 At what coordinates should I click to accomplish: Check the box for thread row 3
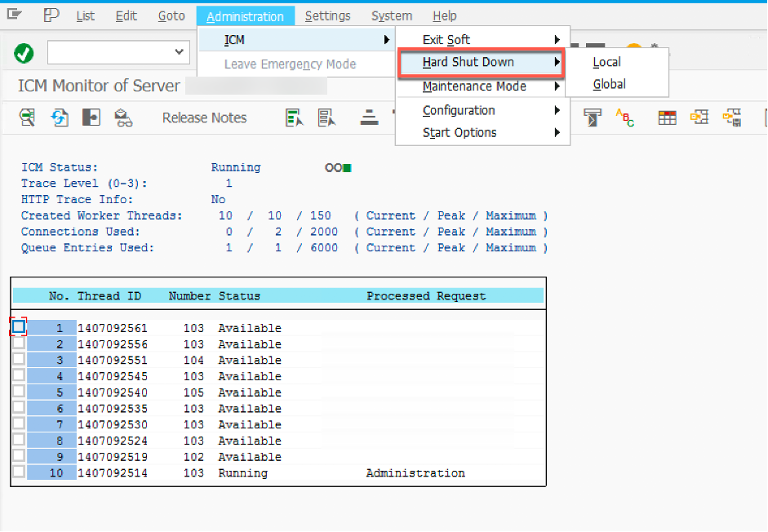coord(19,358)
